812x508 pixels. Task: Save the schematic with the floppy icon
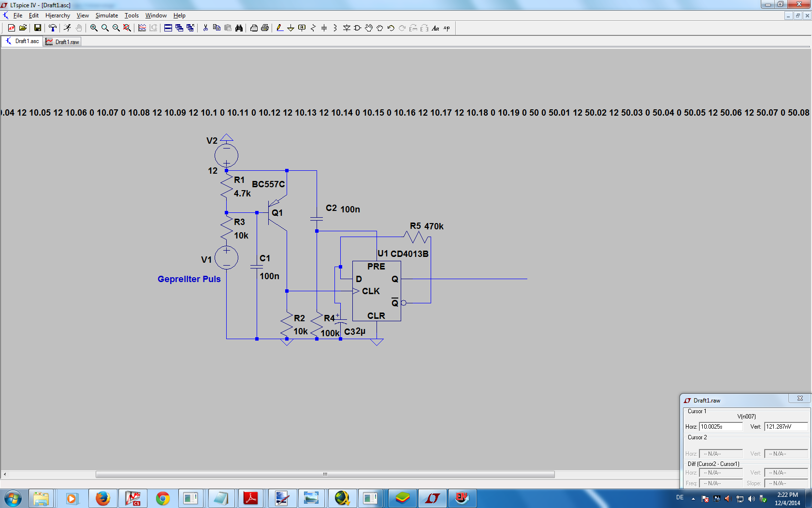pos(37,28)
